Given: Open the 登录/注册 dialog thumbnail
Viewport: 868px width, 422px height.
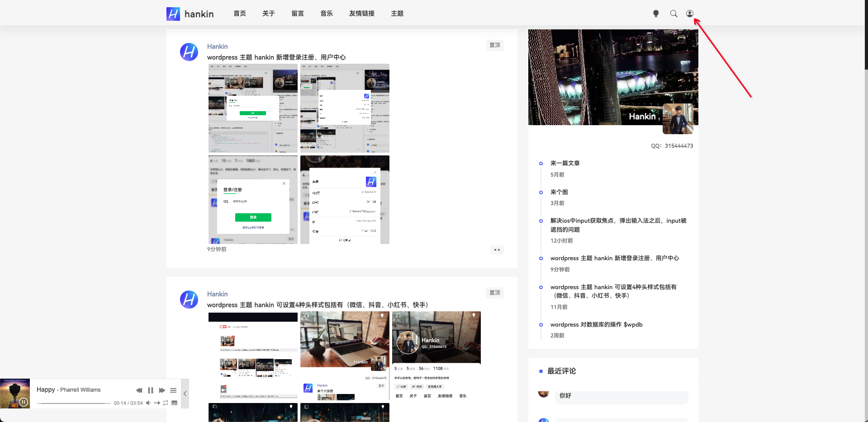Looking at the screenshot, I should point(253,200).
